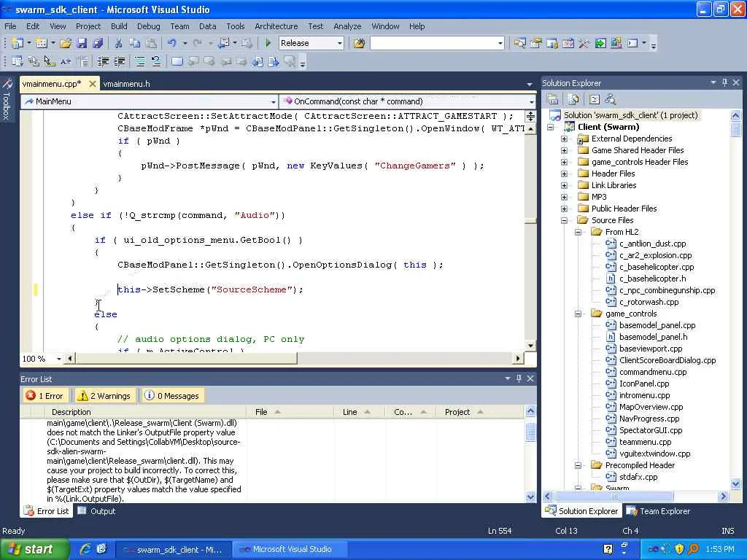Click the View Class Diagram icon in Solution Explorer

pos(611,99)
